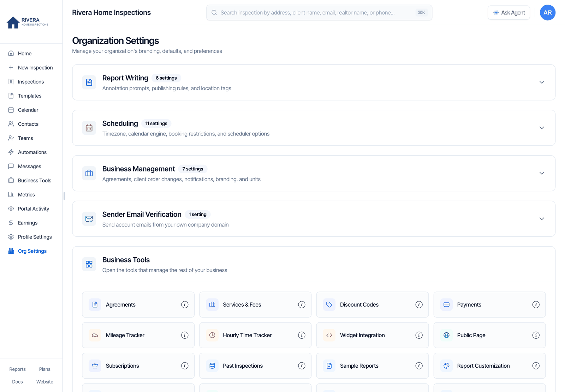The image size is (565, 392).
Task: Click the Messages chat bubble icon
Action: [x=11, y=166]
